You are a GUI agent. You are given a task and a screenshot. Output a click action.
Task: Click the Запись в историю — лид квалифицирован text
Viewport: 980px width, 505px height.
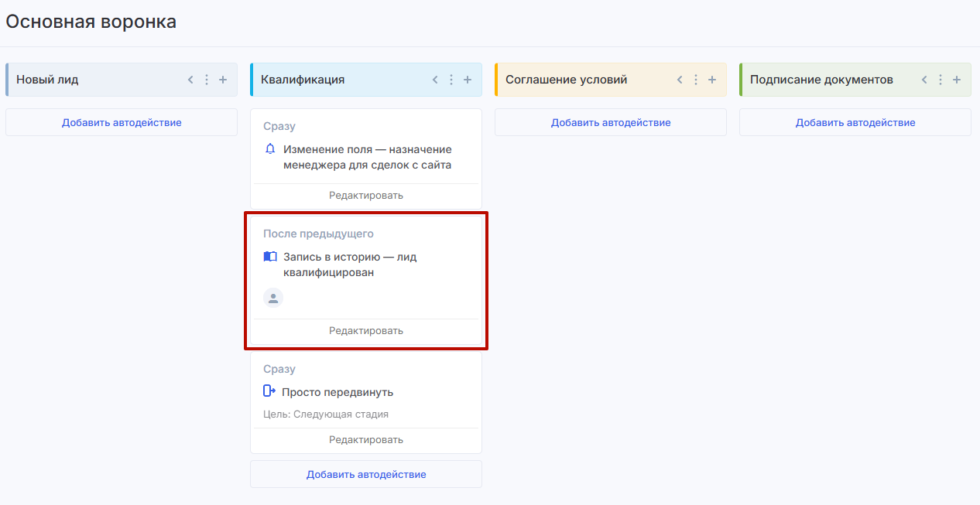[350, 264]
